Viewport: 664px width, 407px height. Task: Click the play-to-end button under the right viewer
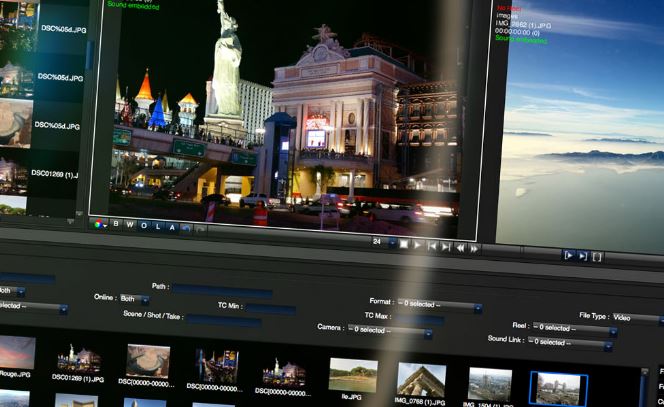(x=583, y=256)
